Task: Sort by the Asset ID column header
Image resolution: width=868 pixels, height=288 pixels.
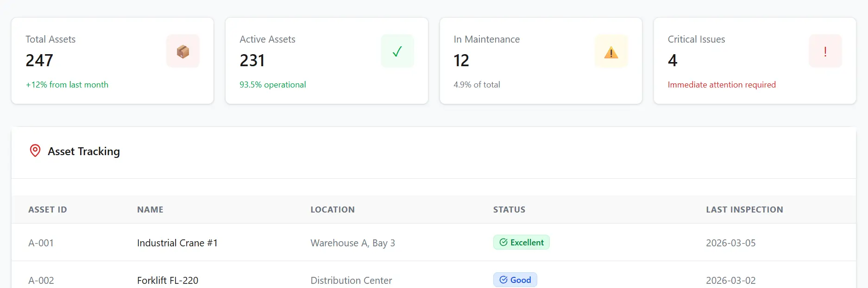Action: (x=48, y=210)
